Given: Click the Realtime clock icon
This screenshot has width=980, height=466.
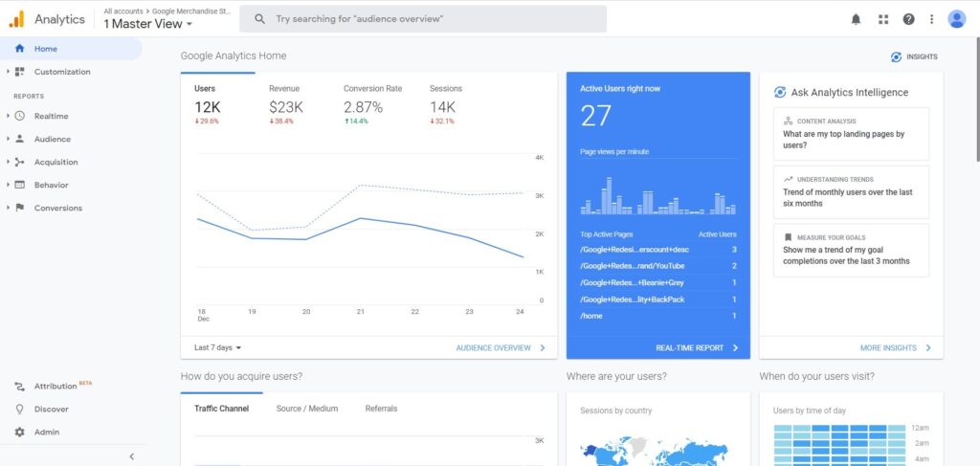Looking at the screenshot, I should click(19, 116).
